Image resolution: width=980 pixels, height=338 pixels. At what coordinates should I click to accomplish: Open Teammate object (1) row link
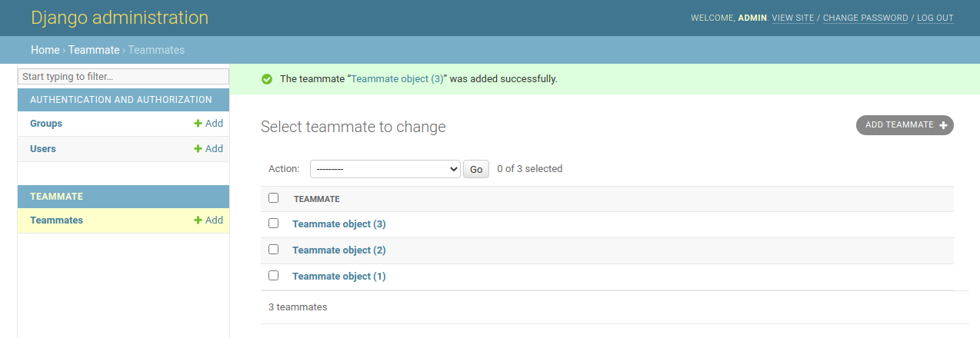[x=338, y=276]
